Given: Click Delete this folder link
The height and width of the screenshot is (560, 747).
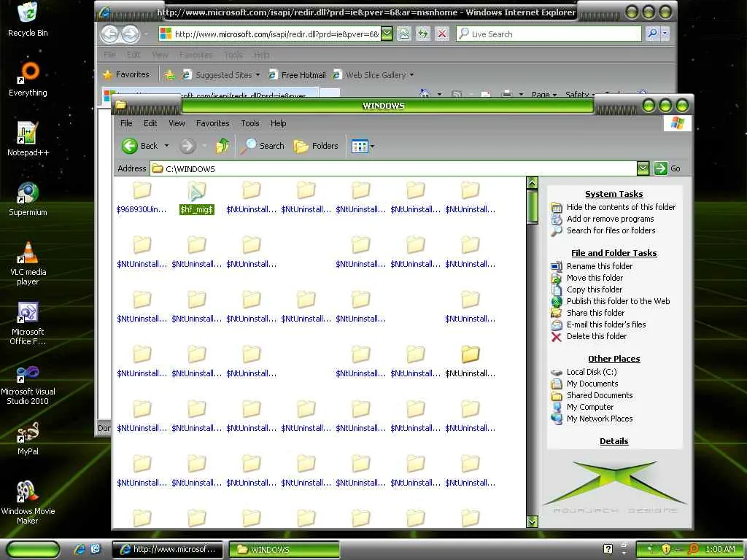Looking at the screenshot, I should 597,336.
